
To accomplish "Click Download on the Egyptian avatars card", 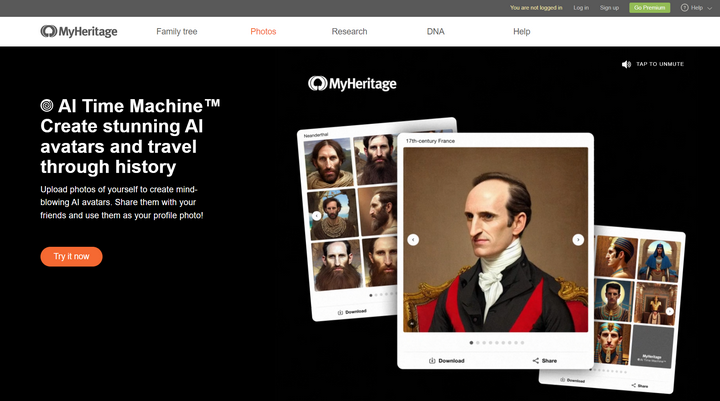I will [x=573, y=380].
